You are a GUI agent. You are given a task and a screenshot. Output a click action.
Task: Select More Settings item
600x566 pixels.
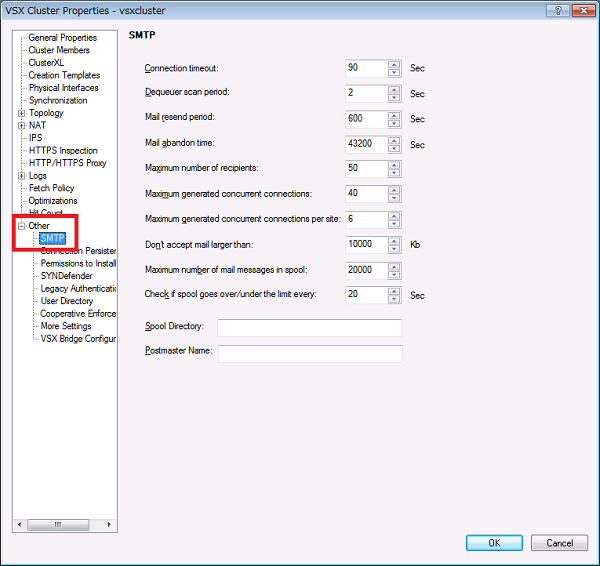(66, 326)
